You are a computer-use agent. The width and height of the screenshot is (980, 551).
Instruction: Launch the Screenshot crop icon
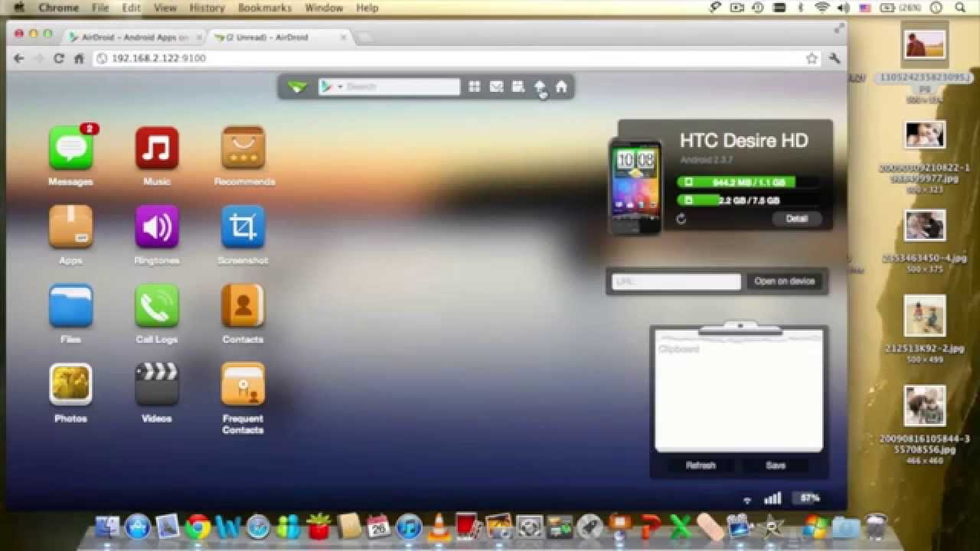(243, 227)
